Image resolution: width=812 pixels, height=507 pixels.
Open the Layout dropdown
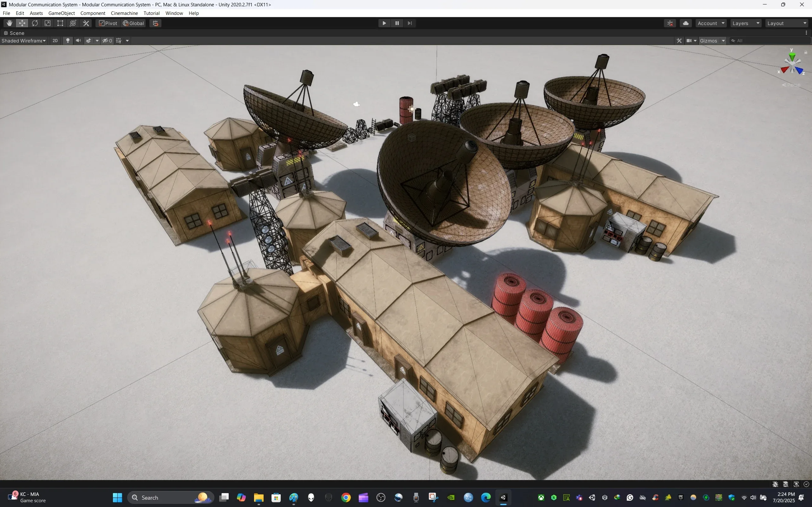coord(787,23)
